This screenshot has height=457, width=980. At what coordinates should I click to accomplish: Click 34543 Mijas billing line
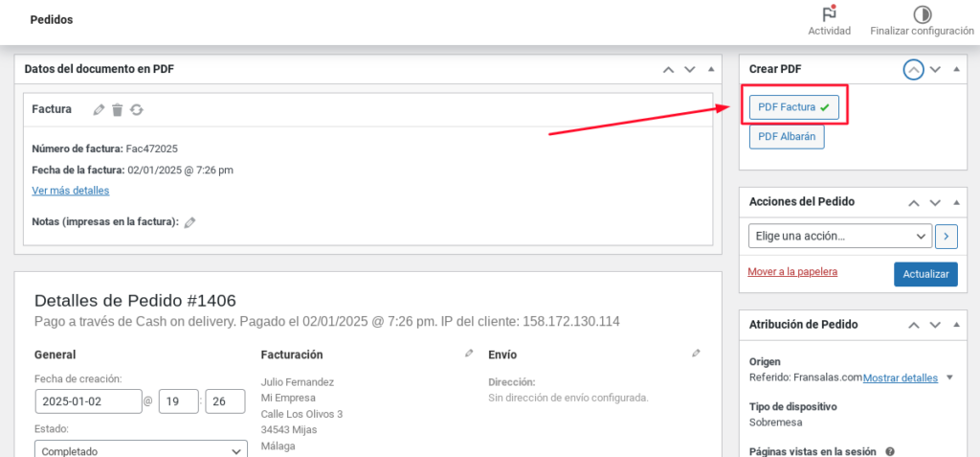pyautogui.click(x=289, y=430)
